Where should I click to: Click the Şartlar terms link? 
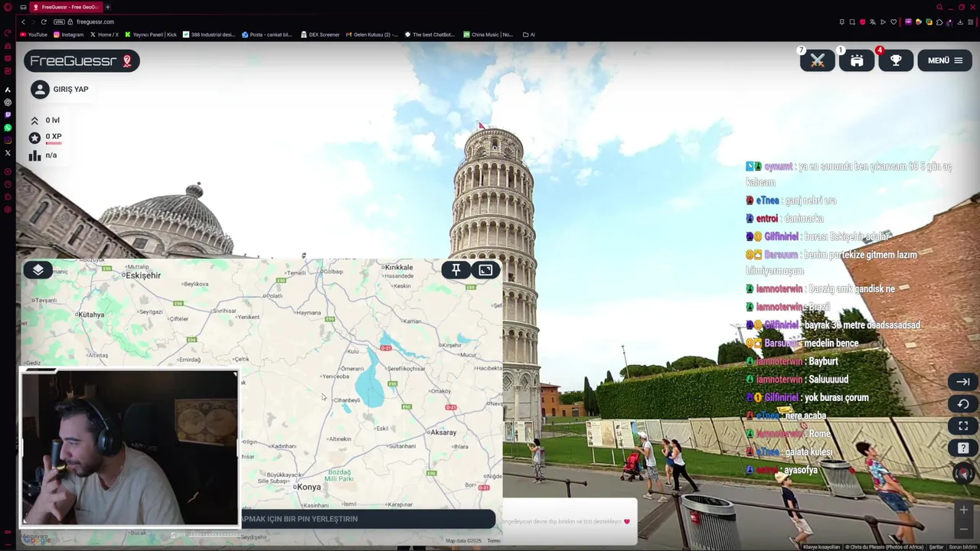(x=936, y=547)
